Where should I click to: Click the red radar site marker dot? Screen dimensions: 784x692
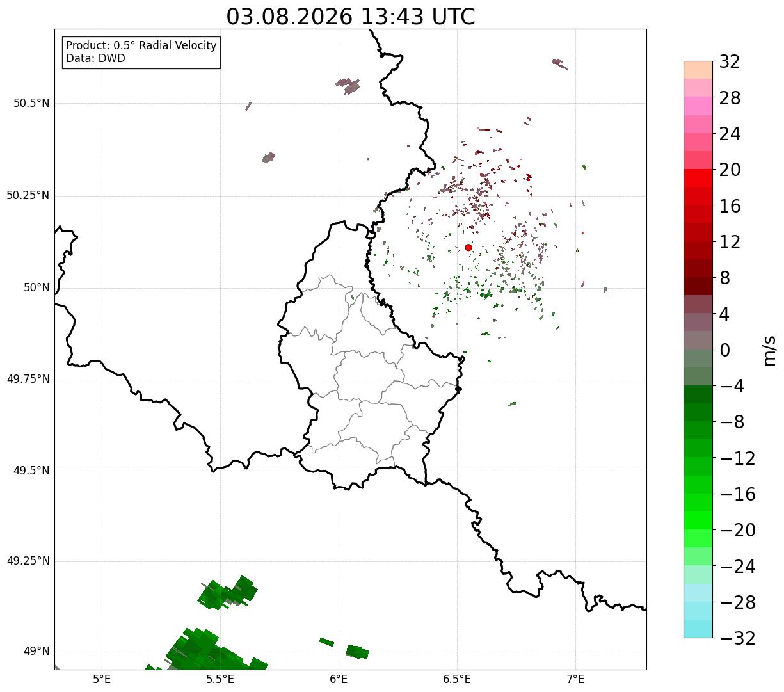468,247
